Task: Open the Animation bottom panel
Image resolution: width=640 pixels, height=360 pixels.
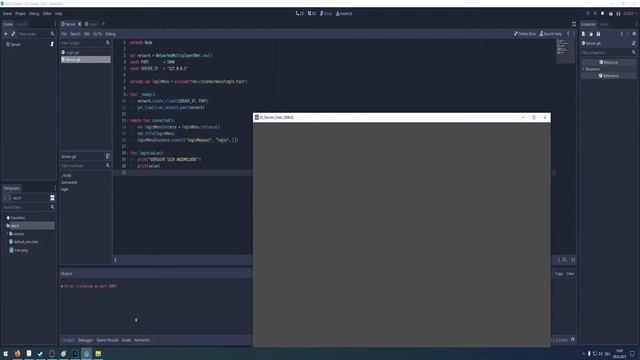Action: (x=142, y=340)
